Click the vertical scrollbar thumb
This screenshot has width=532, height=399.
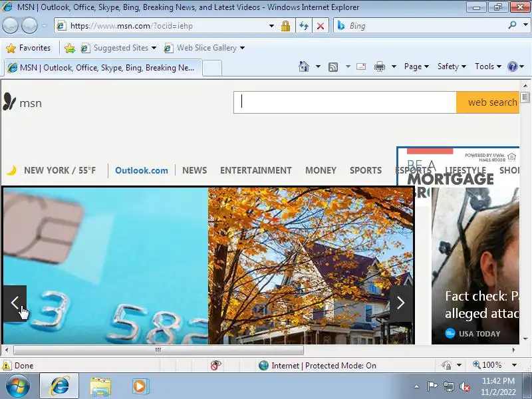pos(525,97)
